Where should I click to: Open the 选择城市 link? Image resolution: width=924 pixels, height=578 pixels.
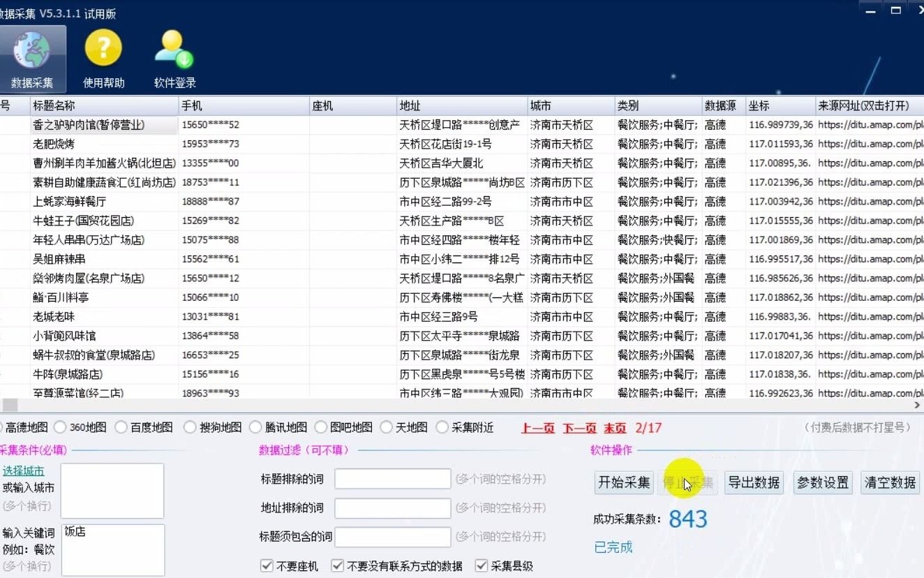[x=24, y=471]
